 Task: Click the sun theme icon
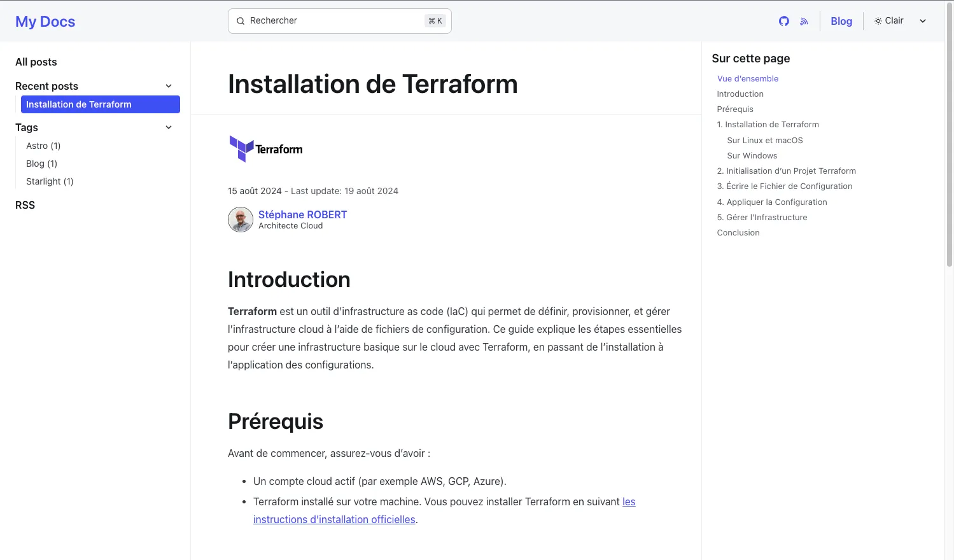pos(878,21)
